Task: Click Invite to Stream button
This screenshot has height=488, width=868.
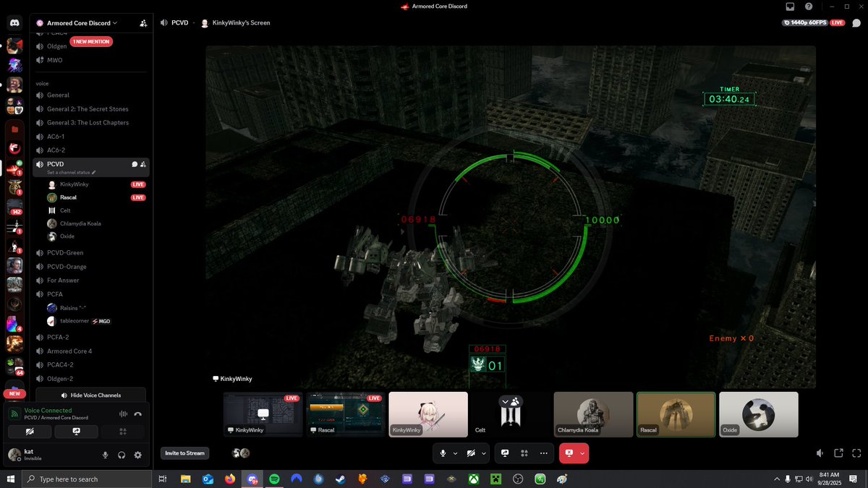Action: [x=186, y=453]
